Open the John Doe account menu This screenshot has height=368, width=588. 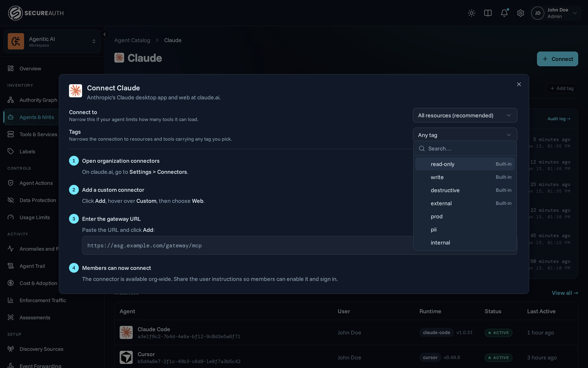point(555,13)
